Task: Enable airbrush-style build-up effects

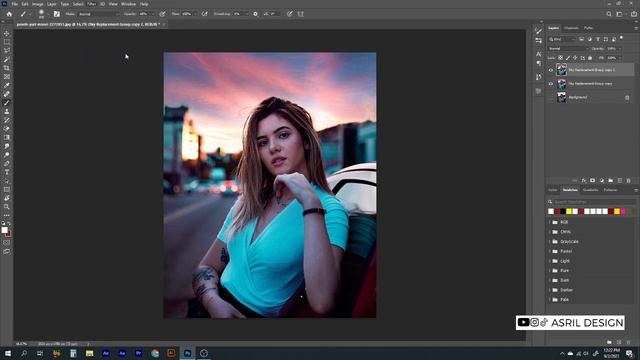Action: 204,14
